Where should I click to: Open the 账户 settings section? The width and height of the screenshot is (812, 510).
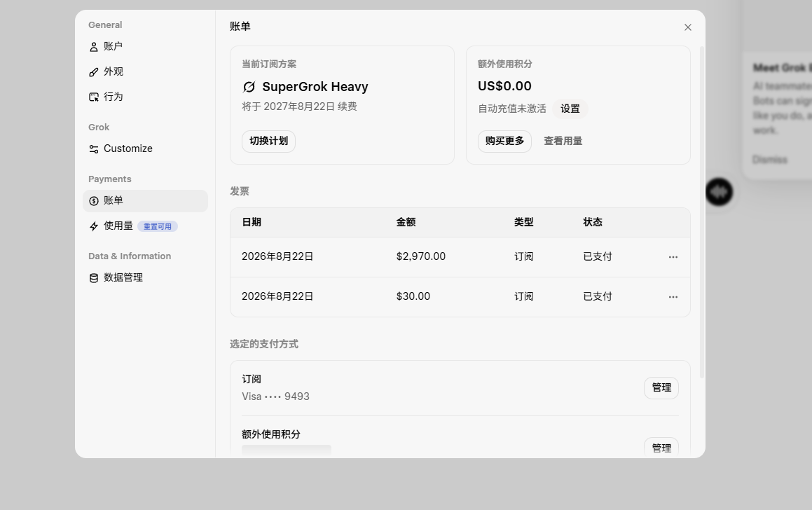coord(145,47)
